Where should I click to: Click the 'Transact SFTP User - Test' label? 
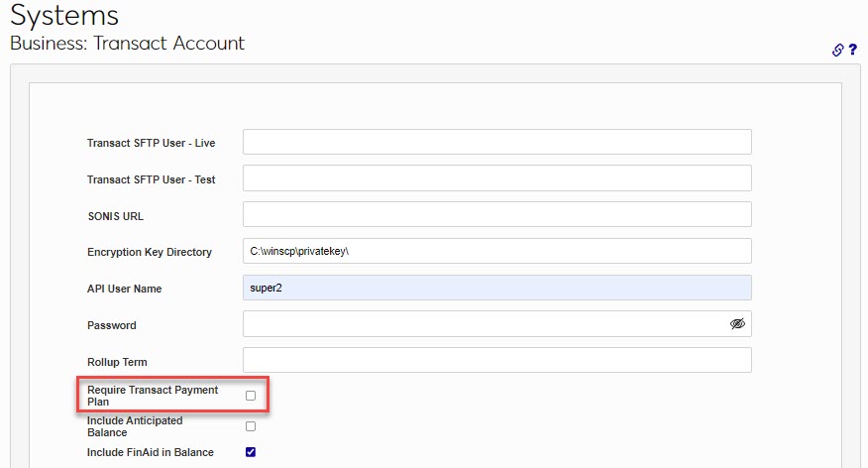[152, 179]
